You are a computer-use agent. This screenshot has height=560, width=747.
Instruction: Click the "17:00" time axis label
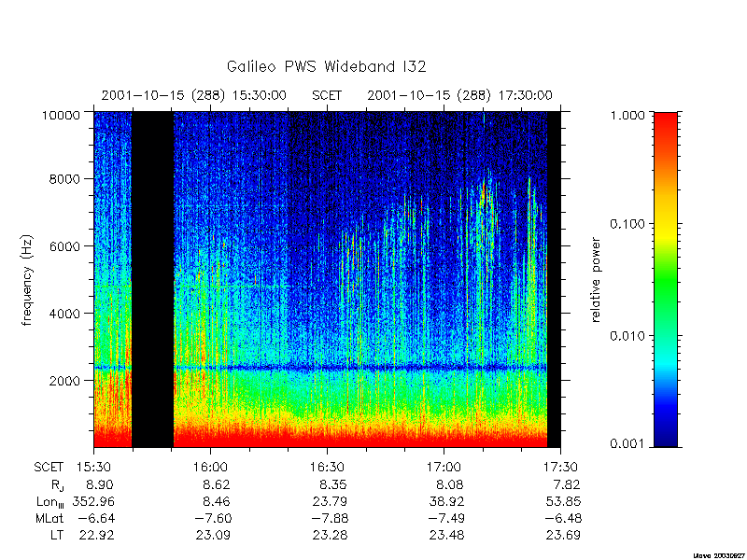pos(444,468)
